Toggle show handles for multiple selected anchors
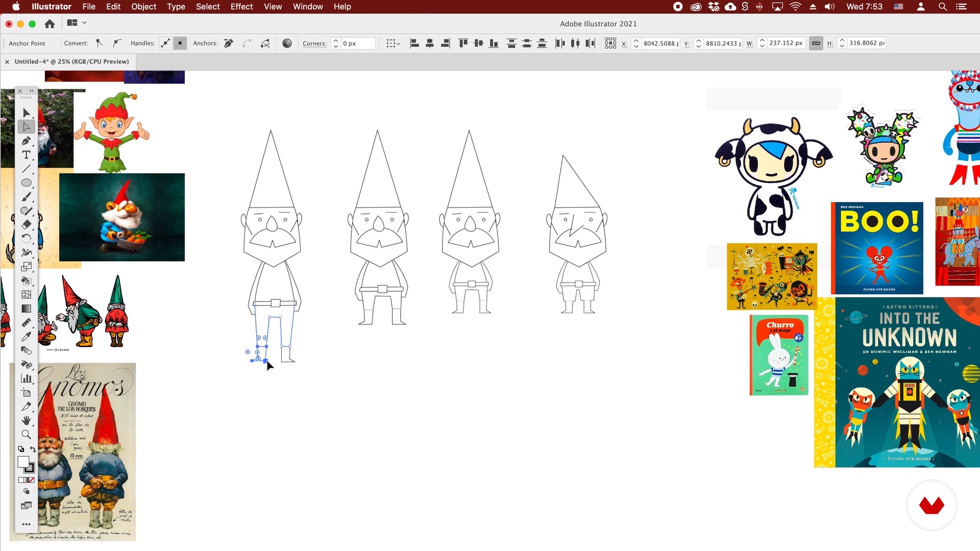980x551 pixels. [x=165, y=43]
